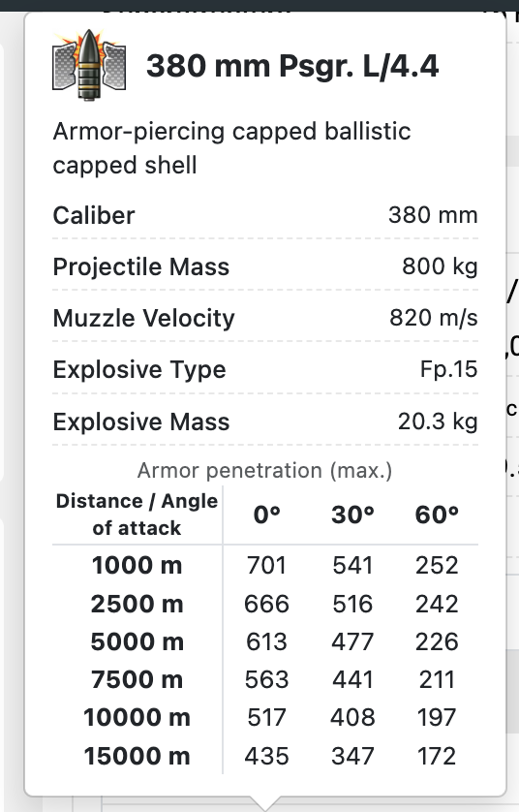Select the Projectile Mass row

tap(265, 266)
